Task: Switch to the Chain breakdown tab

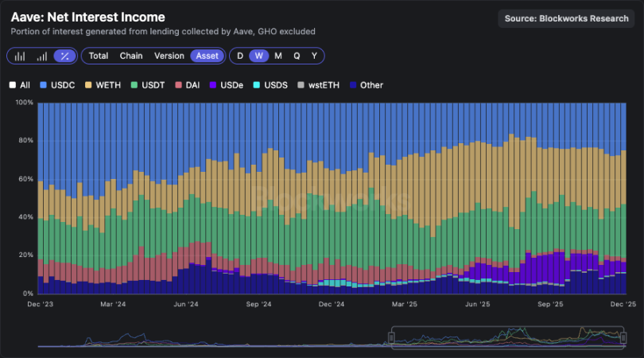Action: tap(131, 56)
